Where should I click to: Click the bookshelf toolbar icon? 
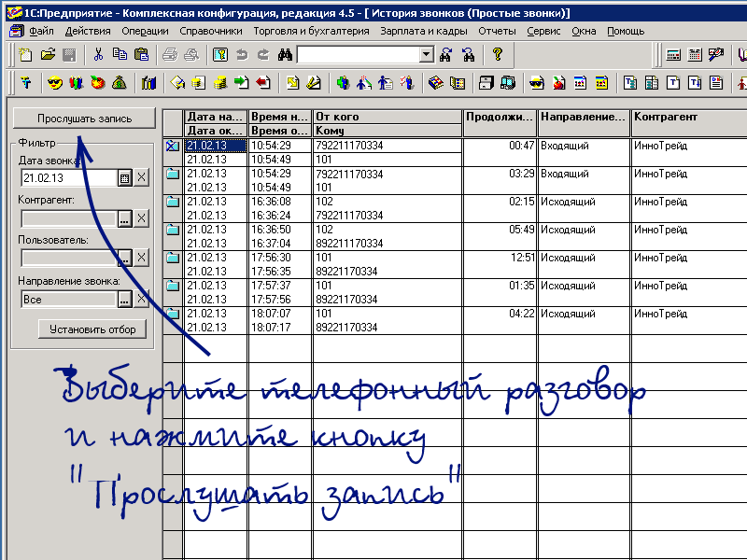pos(148,83)
